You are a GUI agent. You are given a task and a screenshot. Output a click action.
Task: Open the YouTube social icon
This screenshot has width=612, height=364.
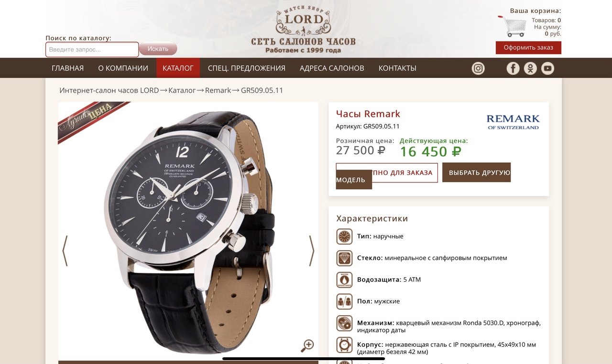547,68
